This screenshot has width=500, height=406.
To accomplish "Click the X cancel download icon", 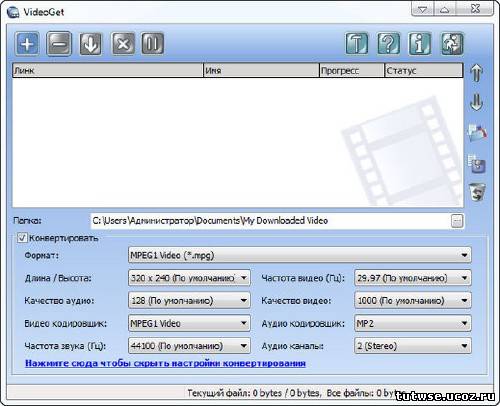I will tap(123, 43).
